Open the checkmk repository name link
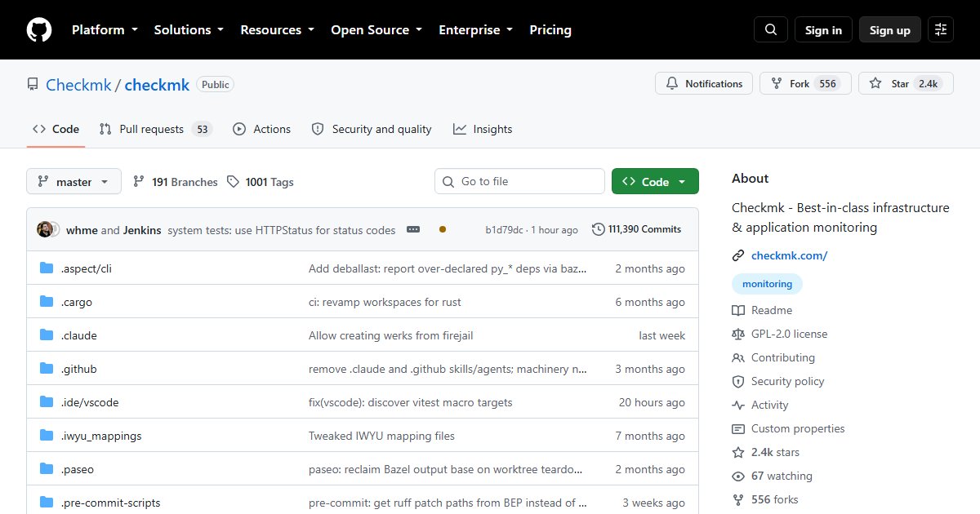The width and height of the screenshot is (980, 514). (157, 84)
